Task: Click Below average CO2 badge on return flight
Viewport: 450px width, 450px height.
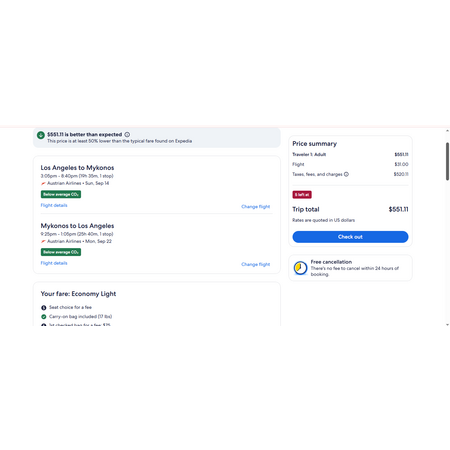Action: pyautogui.click(x=61, y=252)
